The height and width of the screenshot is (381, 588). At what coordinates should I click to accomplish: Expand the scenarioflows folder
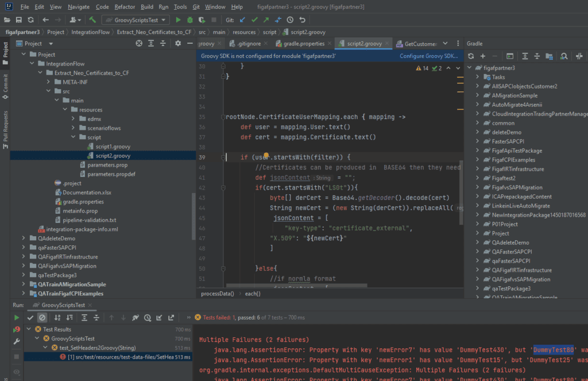pos(73,128)
